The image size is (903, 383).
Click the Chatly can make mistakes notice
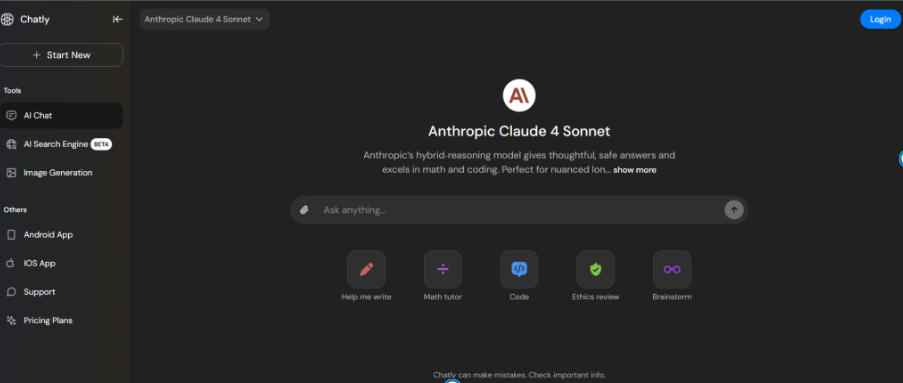point(519,375)
